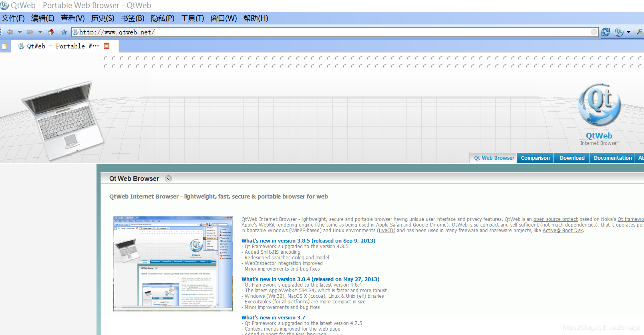Click the Qt favicon on the page tab
The height and width of the screenshot is (335, 644).
coord(22,46)
